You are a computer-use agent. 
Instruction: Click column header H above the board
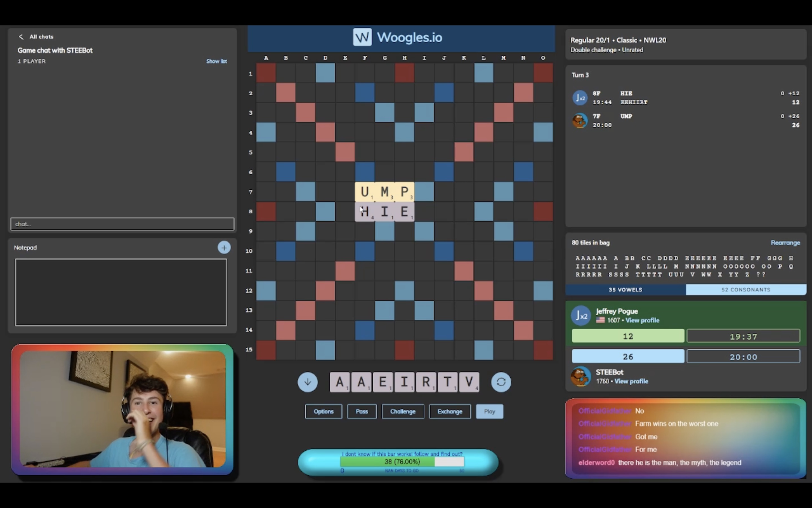tap(404, 58)
